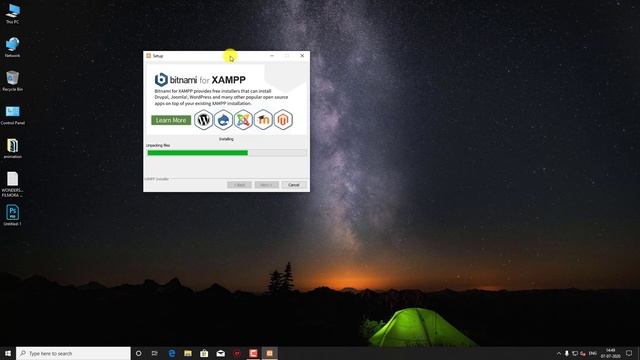Open the Windows Start menu
Image resolution: width=640 pixels, height=360 pixels.
[x=8, y=353]
